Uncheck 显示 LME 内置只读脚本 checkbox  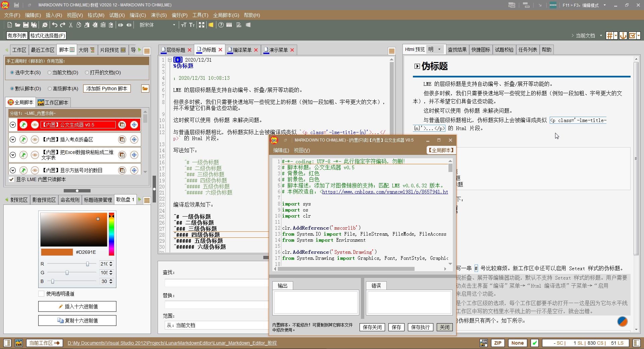[11, 179]
